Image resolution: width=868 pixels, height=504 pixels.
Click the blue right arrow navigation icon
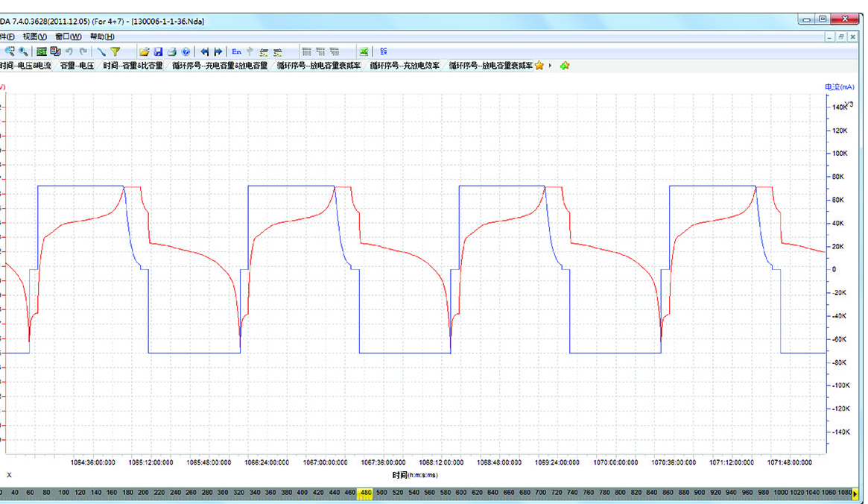(x=218, y=51)
